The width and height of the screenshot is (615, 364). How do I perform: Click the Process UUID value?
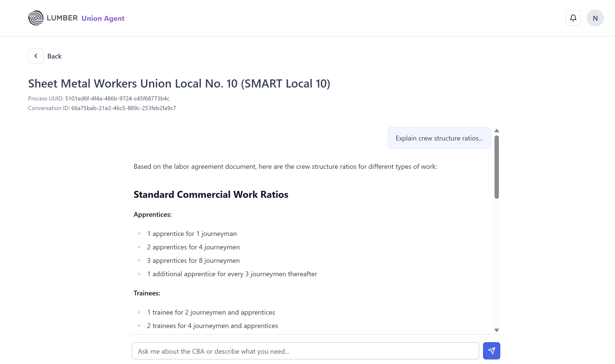[117, 98]
